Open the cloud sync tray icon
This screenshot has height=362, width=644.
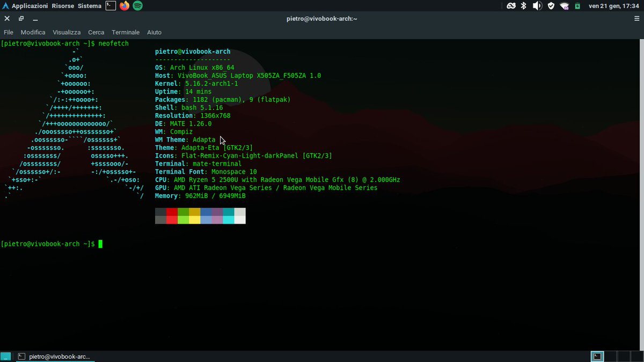click(511, 6)
